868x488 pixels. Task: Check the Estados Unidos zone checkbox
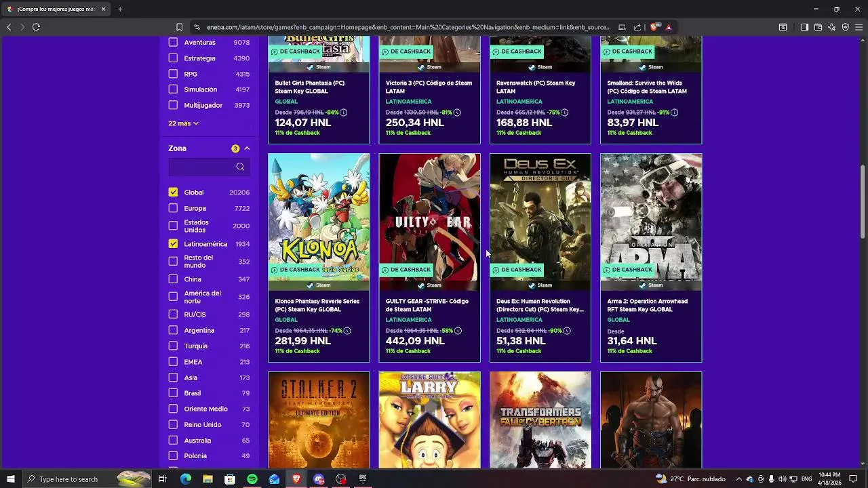(173, 226)
